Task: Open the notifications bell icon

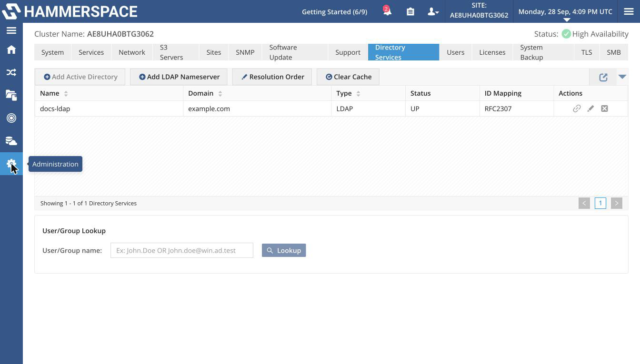Action: click(x=387, y=11)
